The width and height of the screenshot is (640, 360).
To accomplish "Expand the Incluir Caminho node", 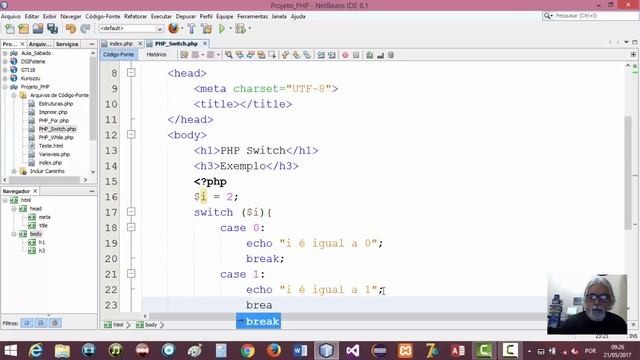I will pos(14,171).
